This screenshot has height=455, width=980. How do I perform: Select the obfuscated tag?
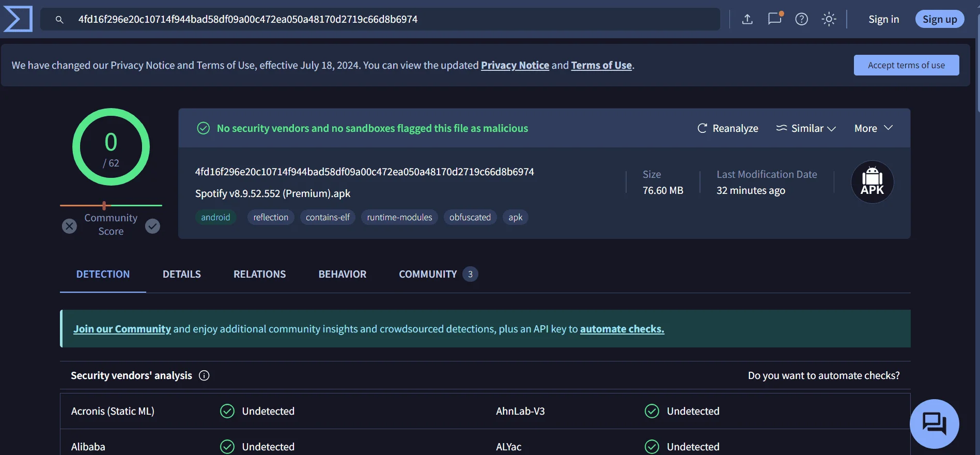pyautogui.click(x=470, y=217)
